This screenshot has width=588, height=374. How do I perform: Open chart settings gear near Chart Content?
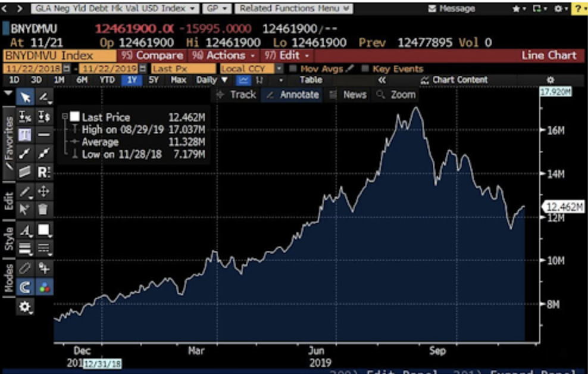point(550,80)
